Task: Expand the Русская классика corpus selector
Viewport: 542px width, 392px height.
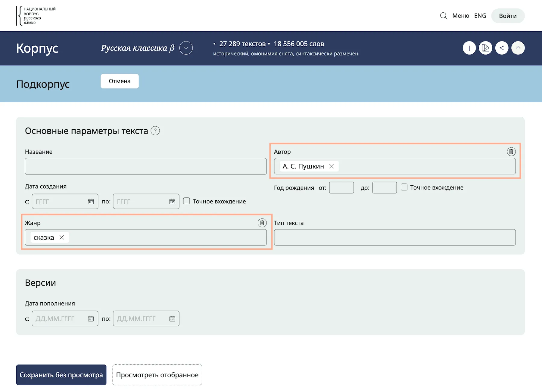Action: [186, 48]
